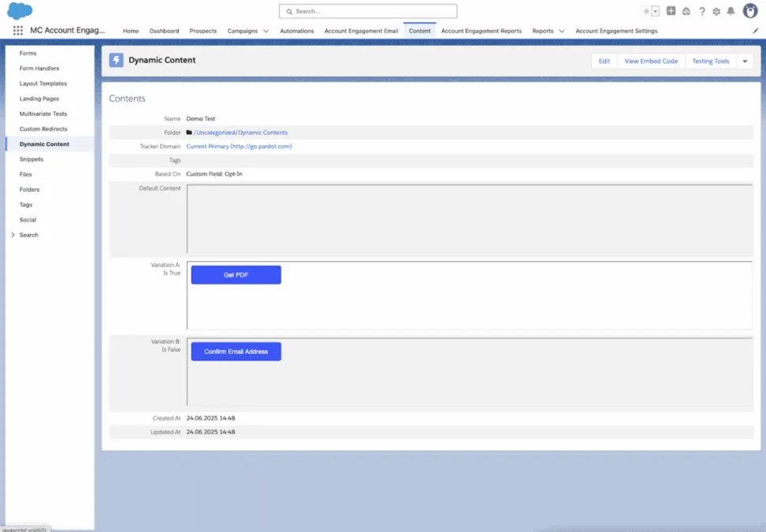Expand the Reports tab dropdown chevron
Image resolution: width=766 pixels, height=532 pixels.
point(562,31)
